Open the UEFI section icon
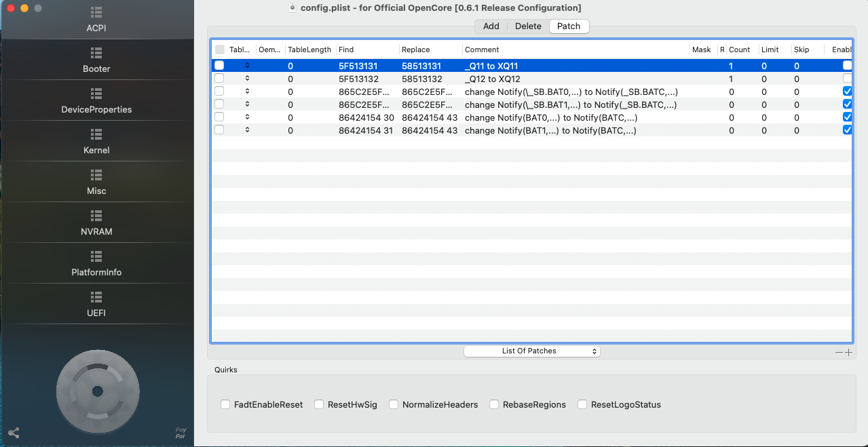This screenshot has width=868, height=447. [x=96, y=297]
